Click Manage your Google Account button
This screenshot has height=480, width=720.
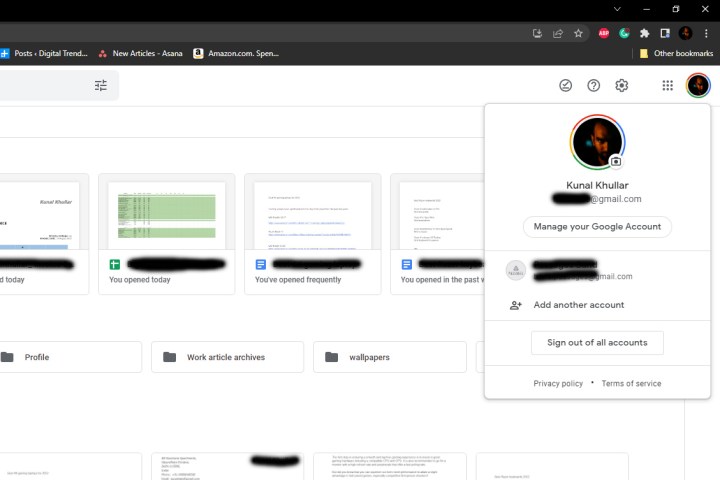pyautogui.click(x=597, y=226)
